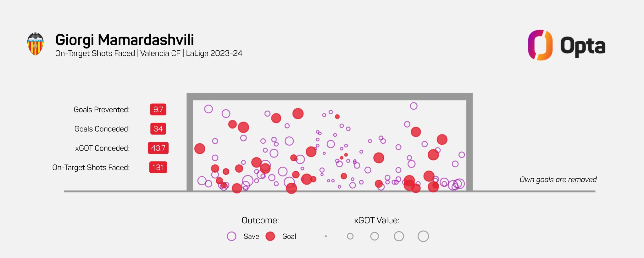Click the goal dot left of the left post

(x=200, y=149)
